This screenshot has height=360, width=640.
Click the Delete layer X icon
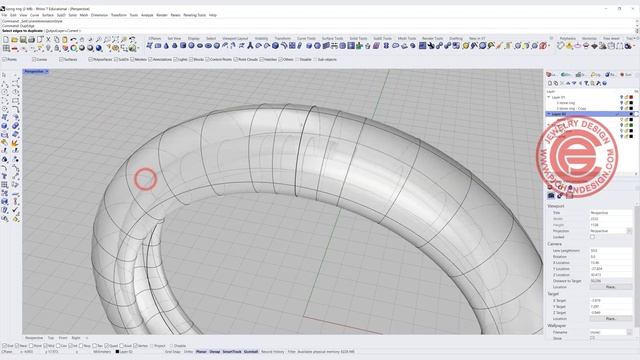(562, 83)
